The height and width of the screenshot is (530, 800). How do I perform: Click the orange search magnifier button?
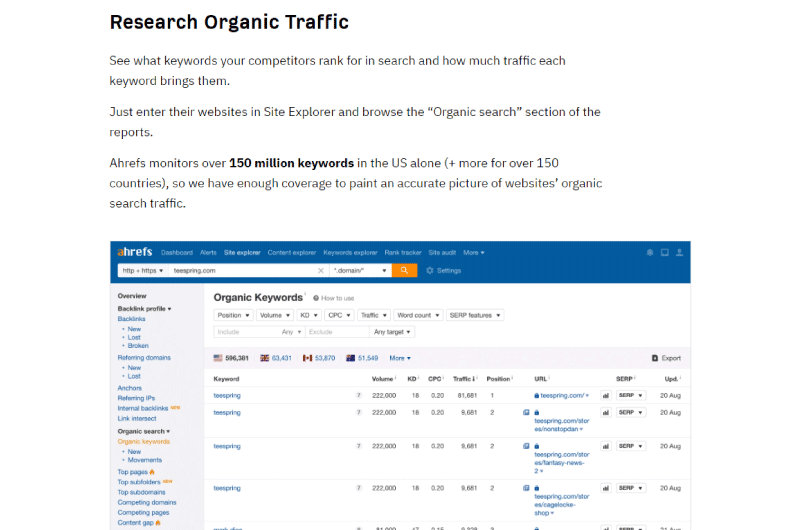[405, 270]
